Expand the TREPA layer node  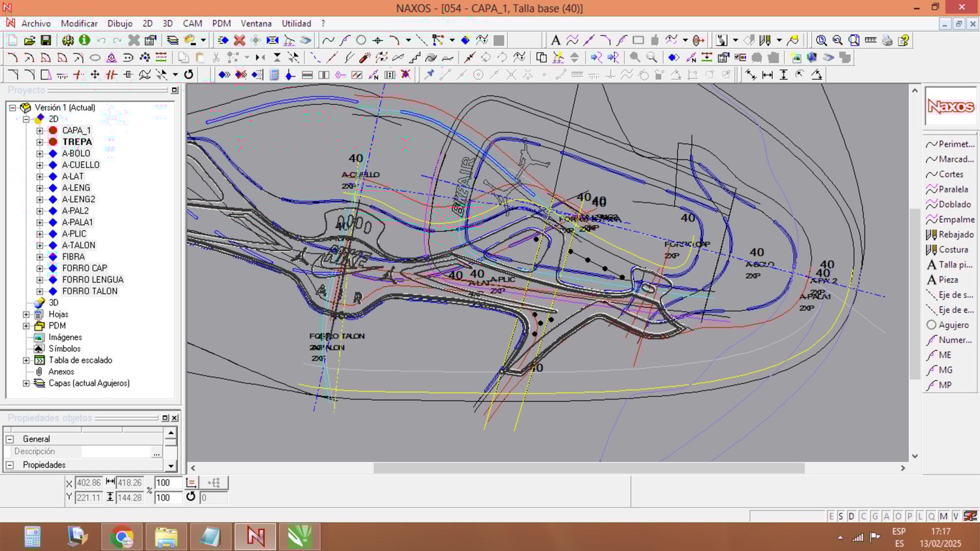click(40, 142)
